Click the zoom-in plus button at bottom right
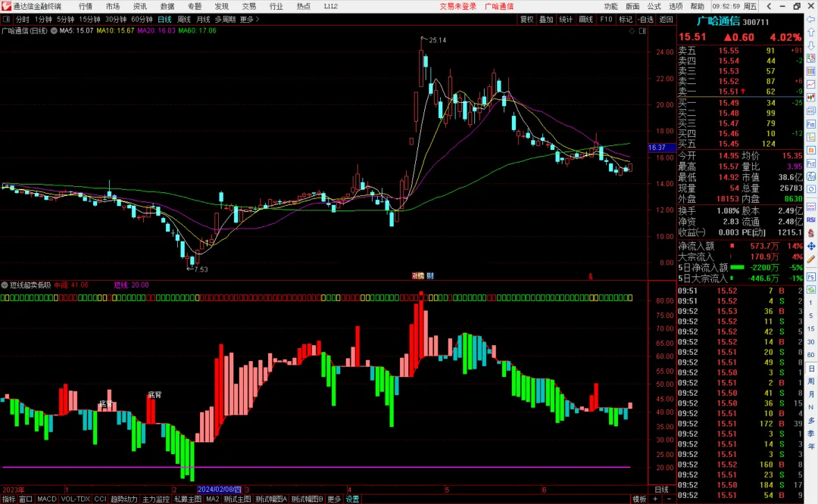The width and height of the screenshot is (818, 504). (x=654, y=499)
